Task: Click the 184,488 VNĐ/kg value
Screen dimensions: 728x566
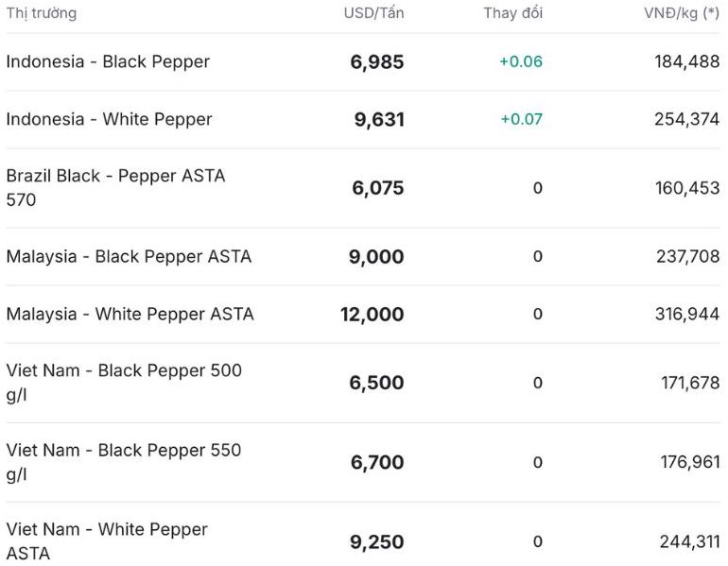Action: 686,61
